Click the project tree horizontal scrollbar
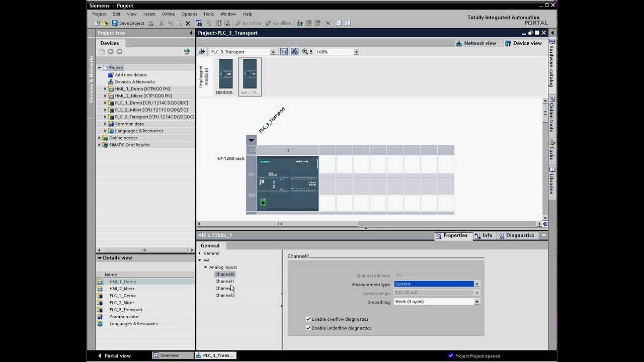 (144, 250)
